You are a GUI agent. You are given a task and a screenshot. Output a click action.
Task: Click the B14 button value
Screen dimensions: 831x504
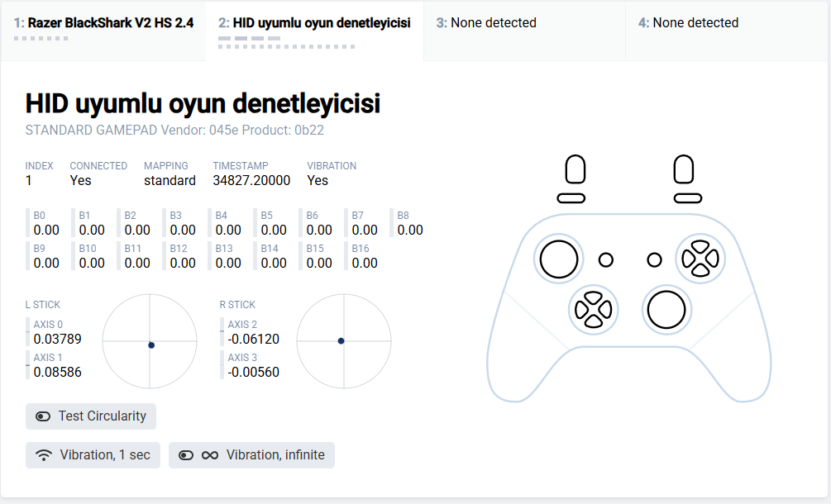coord(274,263)
